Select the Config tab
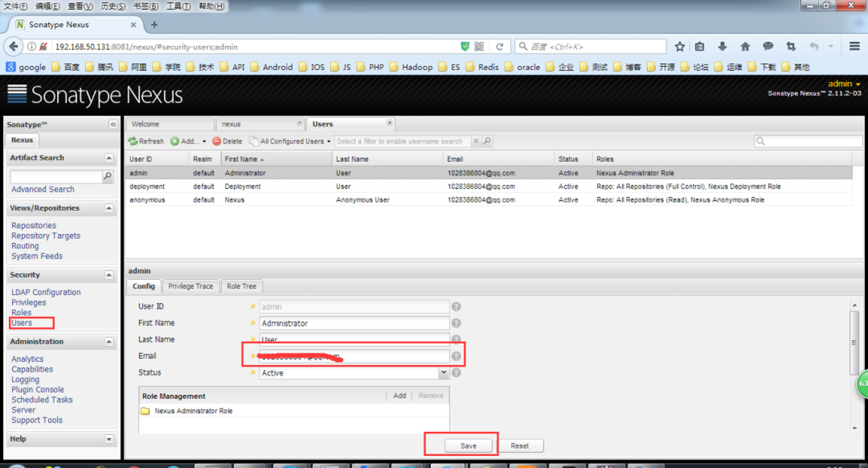Viewport: 868px width, 468px height. tap(144, 286)
